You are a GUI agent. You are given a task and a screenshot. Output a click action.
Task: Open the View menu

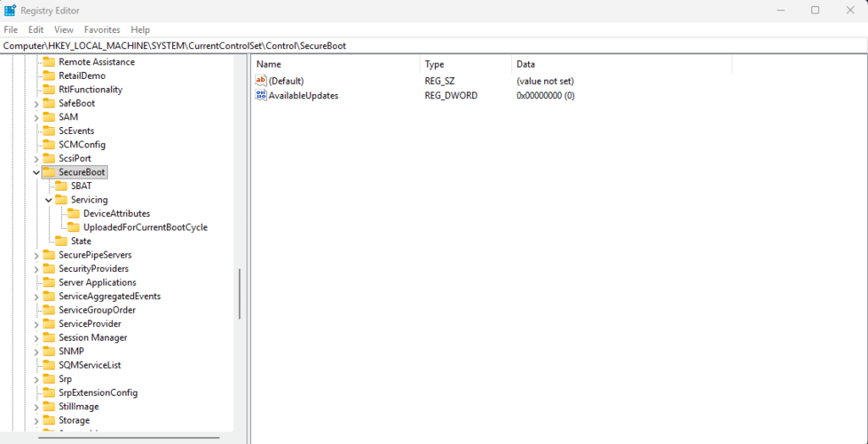point(64,30)
